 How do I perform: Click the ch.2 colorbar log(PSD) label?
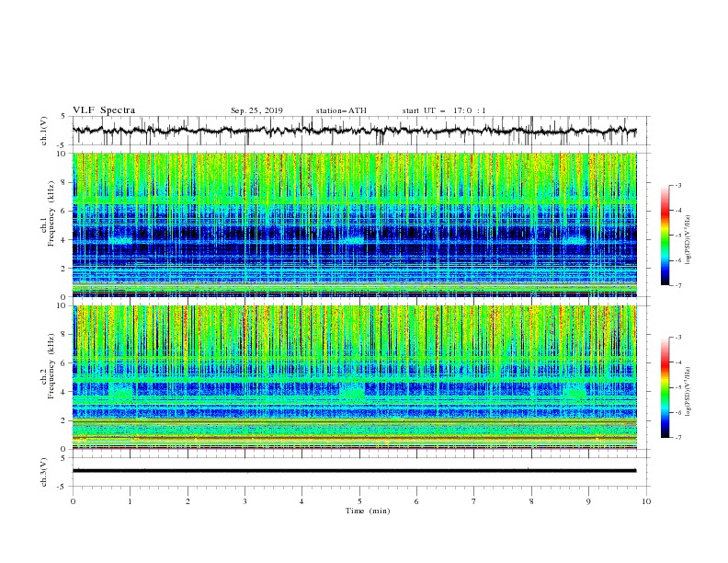click(x=688, y=391)
